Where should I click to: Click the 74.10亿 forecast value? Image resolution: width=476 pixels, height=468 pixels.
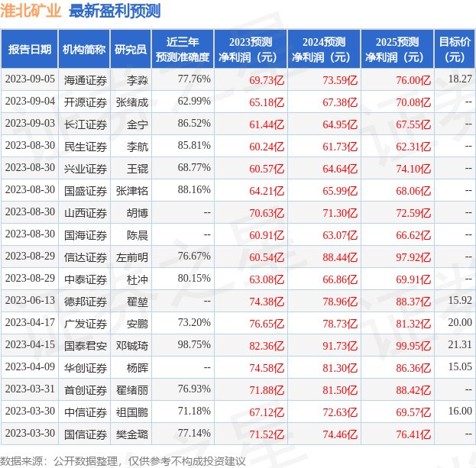[x=413, y=169]
